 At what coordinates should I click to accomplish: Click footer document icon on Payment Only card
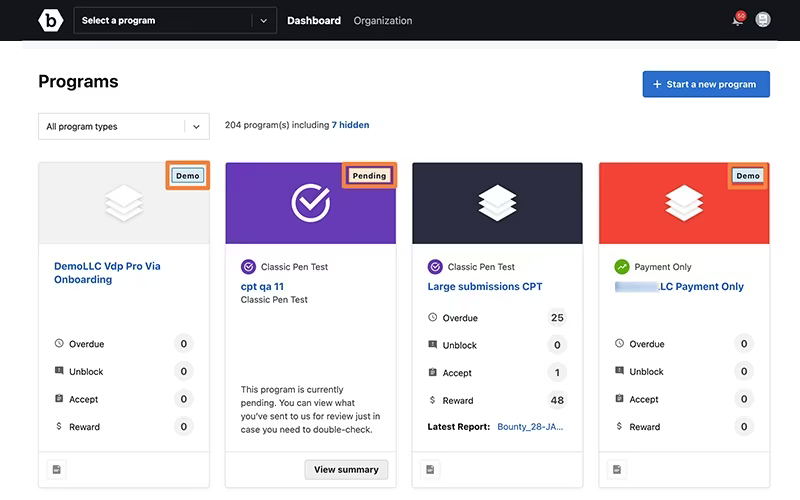pyautogui.click(x=617, y=469)
